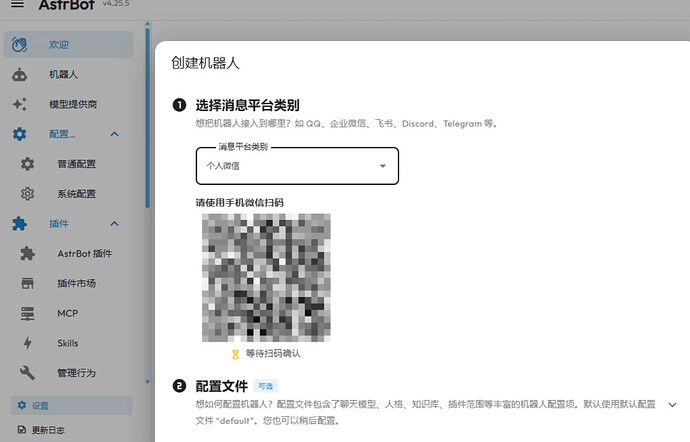Click the lightning bolt icon for Skills
The image size is (690, 442).
[27, 343]
